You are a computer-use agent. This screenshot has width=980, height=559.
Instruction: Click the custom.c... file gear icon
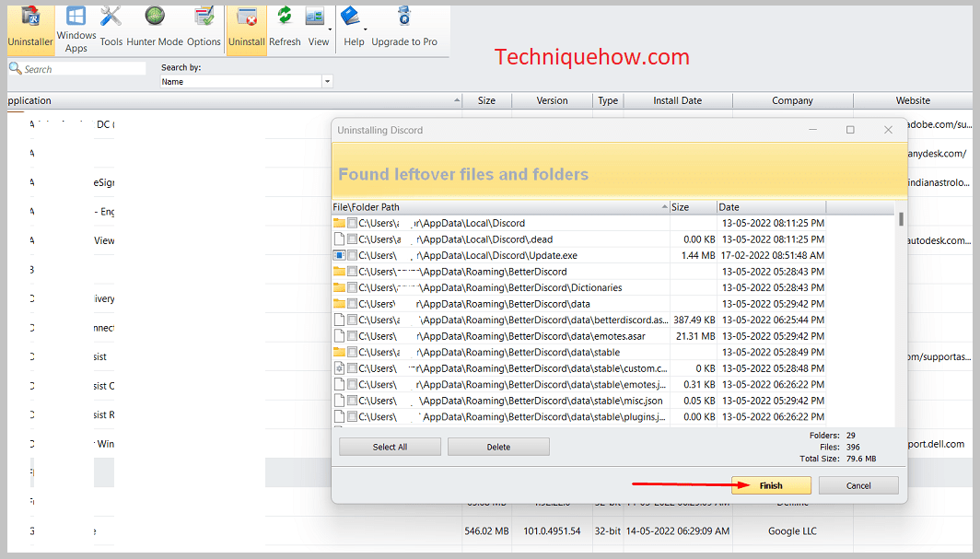tap(339, 368)
